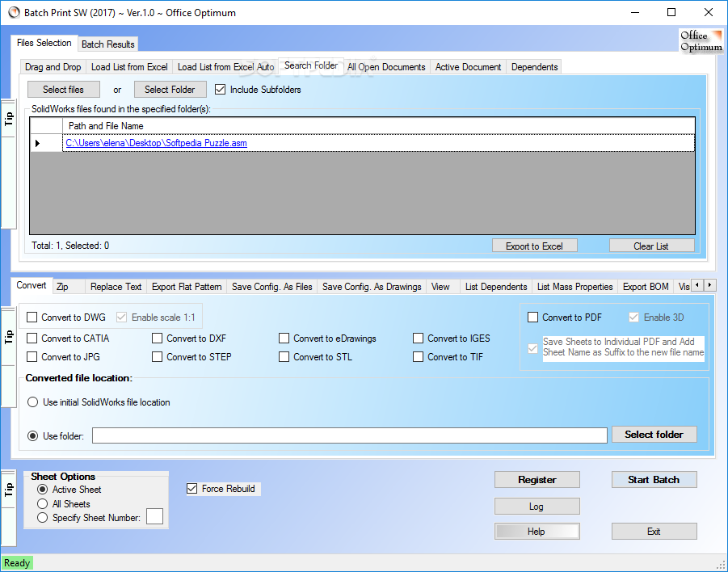Open the top Tip side panel
The image size is (728, 572).
(x=8, y=119)
